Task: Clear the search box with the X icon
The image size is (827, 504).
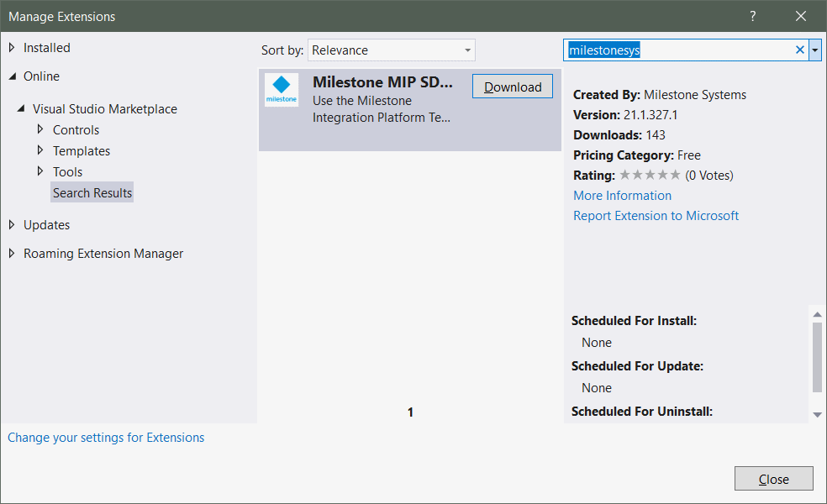Action: [799, 50]
